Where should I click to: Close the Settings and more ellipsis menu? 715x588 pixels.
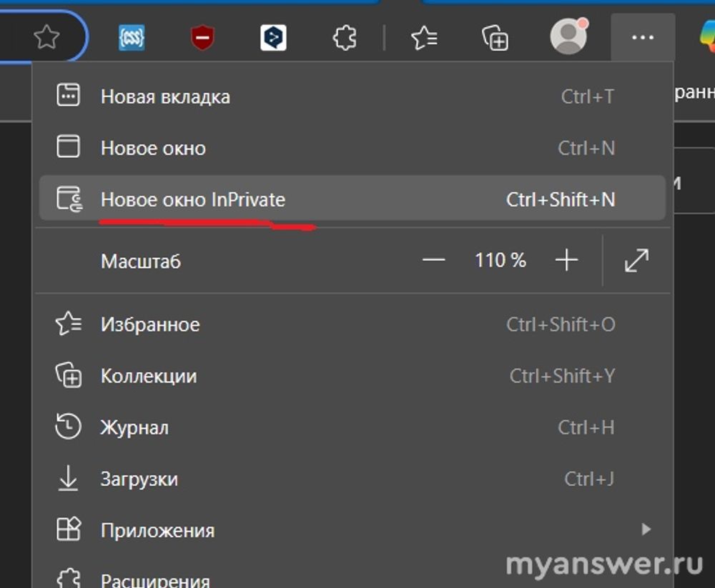click(643, 37)
